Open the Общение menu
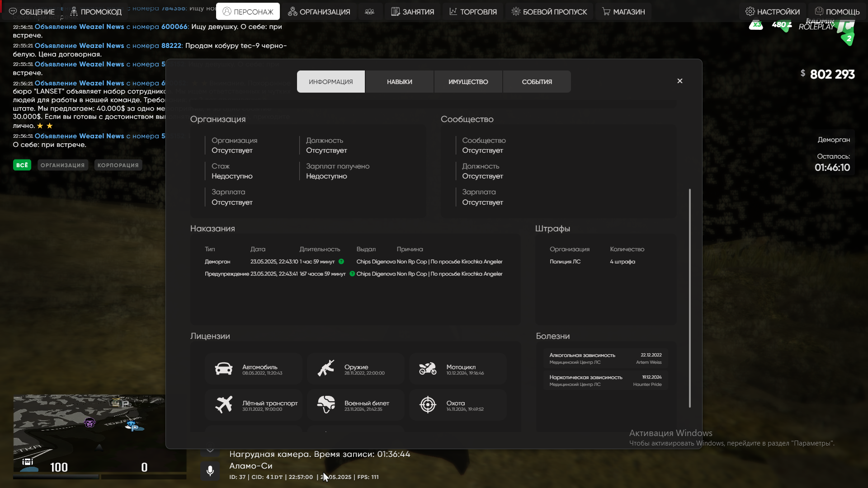This screenshot has height=488, width=868. pyautogui.click(x=32, y=12)
